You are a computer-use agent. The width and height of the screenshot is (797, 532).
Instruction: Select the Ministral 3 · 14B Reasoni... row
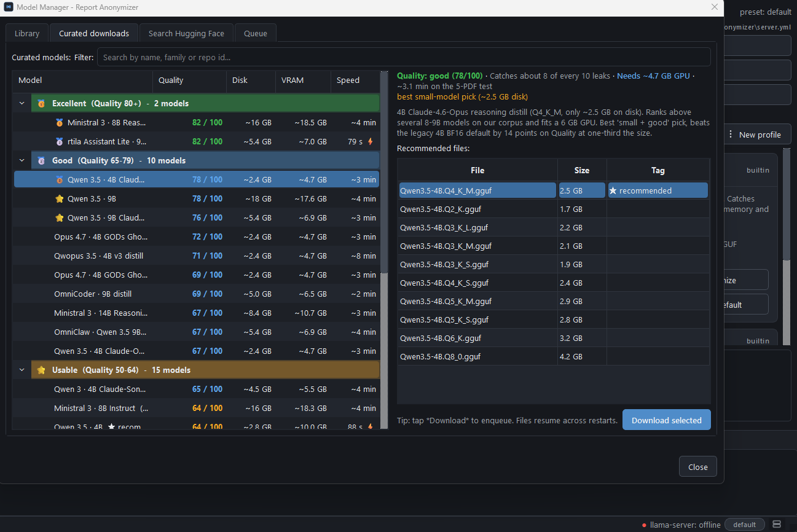tap(196, 313)
